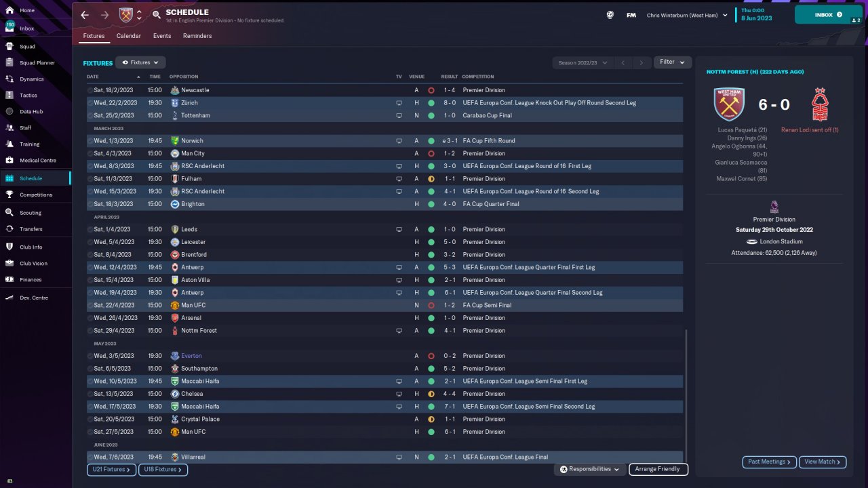Toggle reminder circle for Zürich fixture
This screenshot has height=488, width=868.
90,103
